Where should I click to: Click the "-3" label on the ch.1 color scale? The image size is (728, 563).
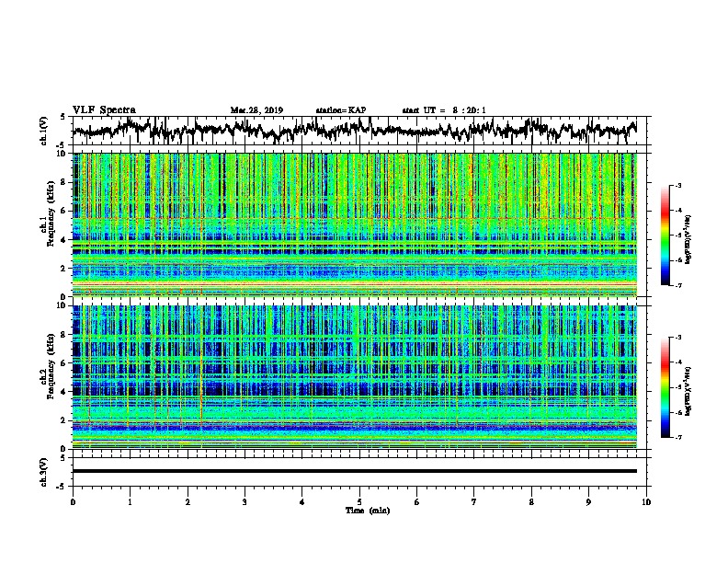[x=677, y=186]
